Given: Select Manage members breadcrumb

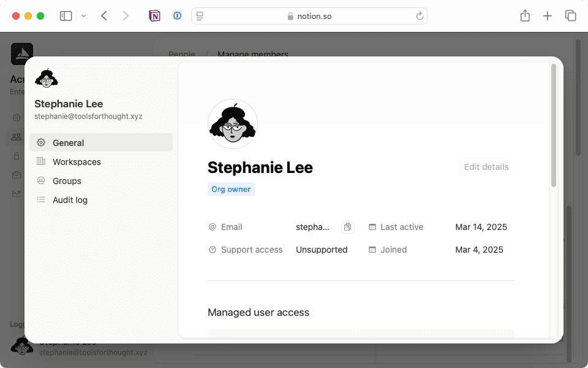Looking at the screenshot, I should pyautogui.click(x=252, y=54).
